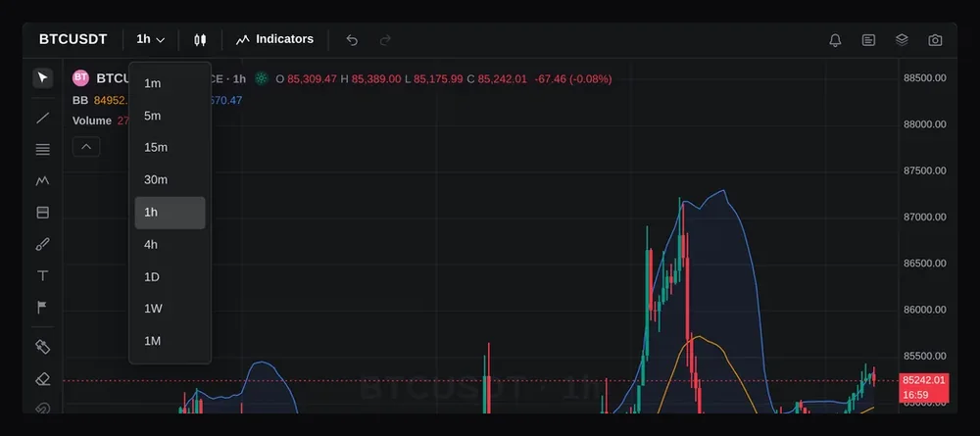Click the BTCUSDT symbol search button
This screenshot has height=436, width=980.
73,39
